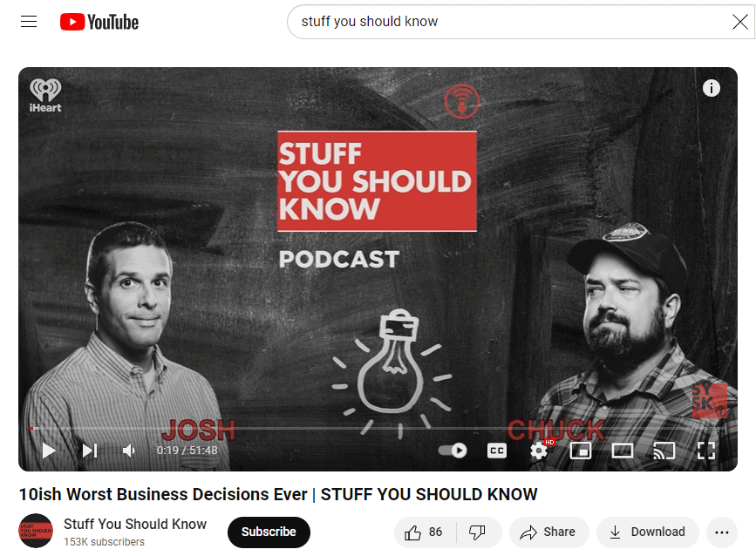756x556 pixels.
Task: Open the player settings gear
Action: pyautogui.click(x=539, y=451)
